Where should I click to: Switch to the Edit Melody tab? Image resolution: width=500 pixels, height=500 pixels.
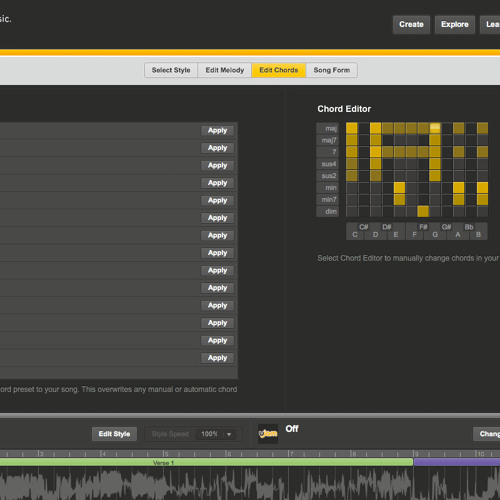[225, 70]
